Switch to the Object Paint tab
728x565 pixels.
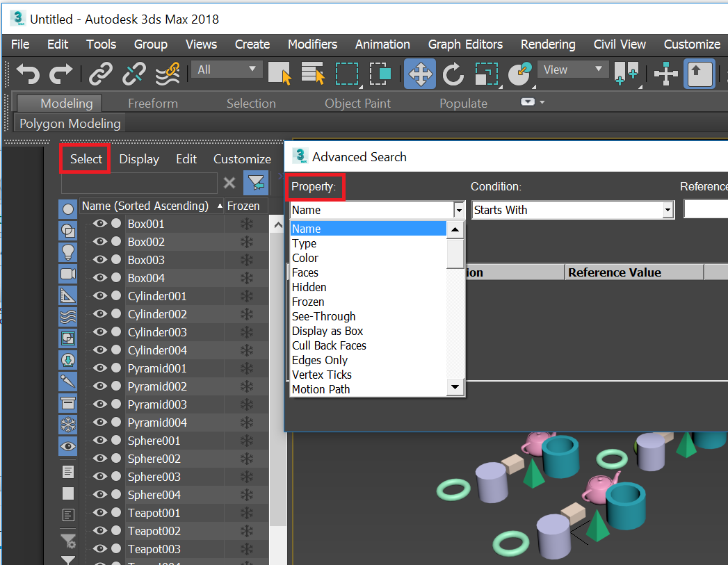[x=357, y=104]
